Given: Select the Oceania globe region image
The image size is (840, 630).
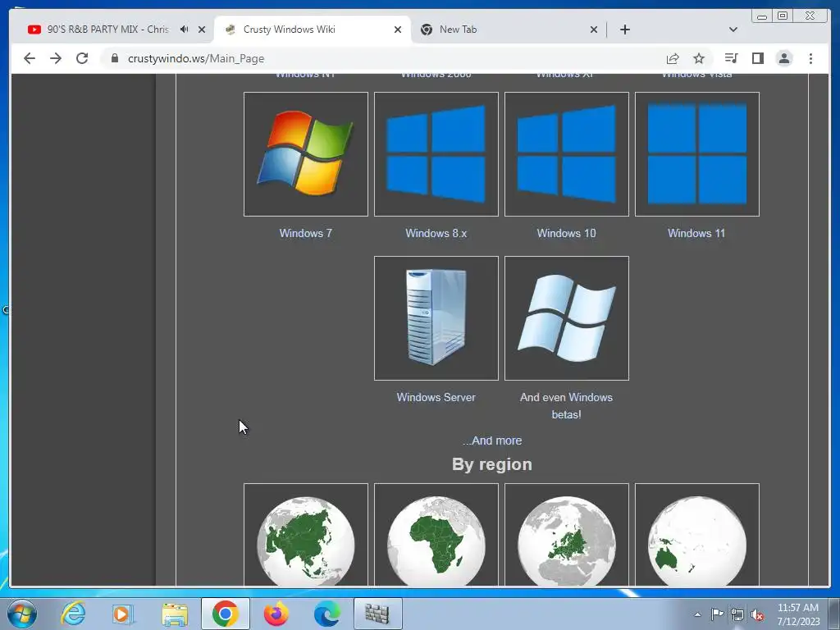Looking at the screenshot, I should point(697,535).
